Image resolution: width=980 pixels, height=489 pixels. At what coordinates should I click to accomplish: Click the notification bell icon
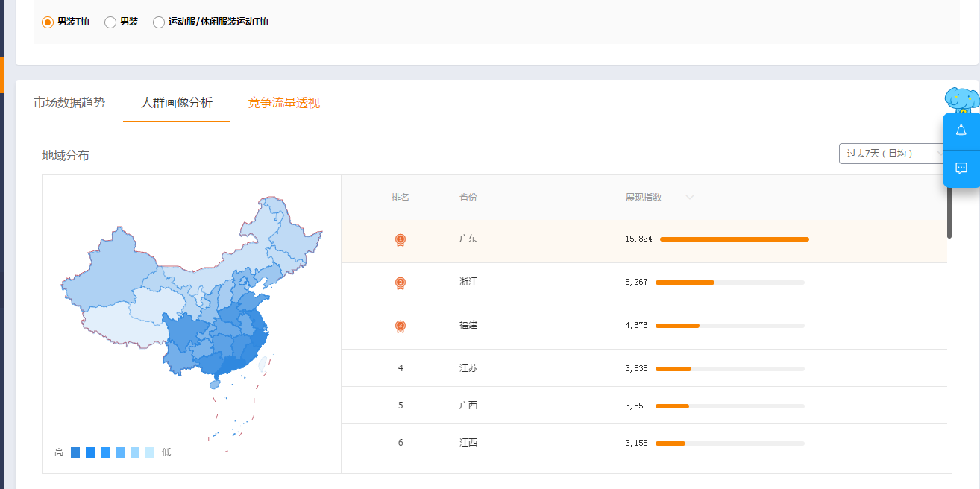click(x=961, y=131)
